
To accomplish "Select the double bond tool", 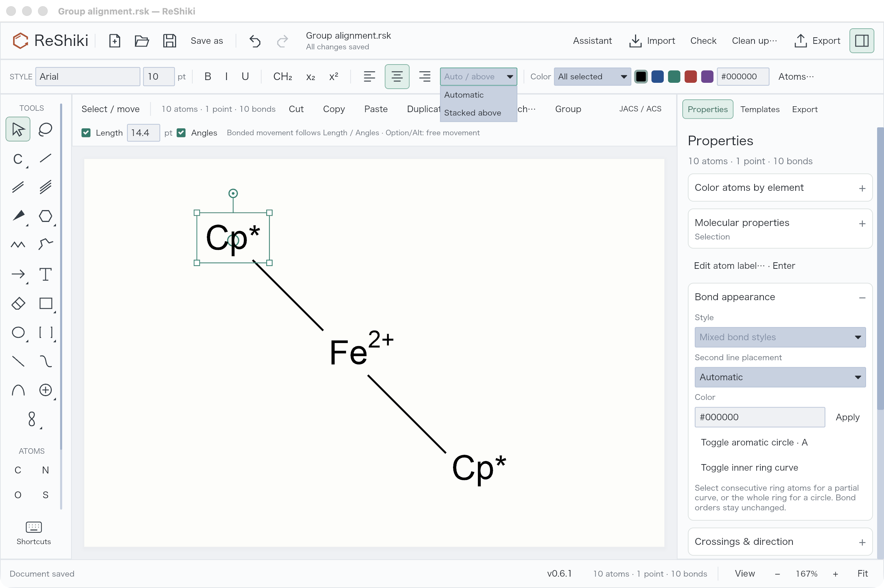I will [x=18, y=187].
